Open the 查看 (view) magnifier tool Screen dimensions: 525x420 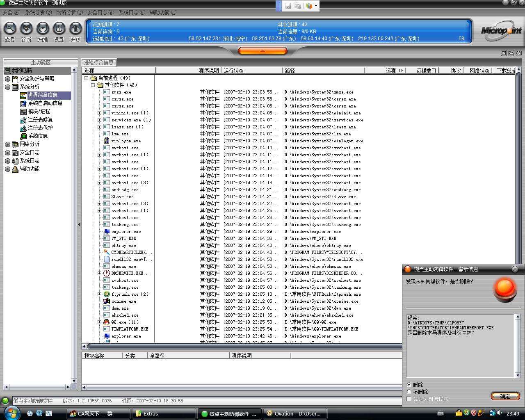[10, 29]
